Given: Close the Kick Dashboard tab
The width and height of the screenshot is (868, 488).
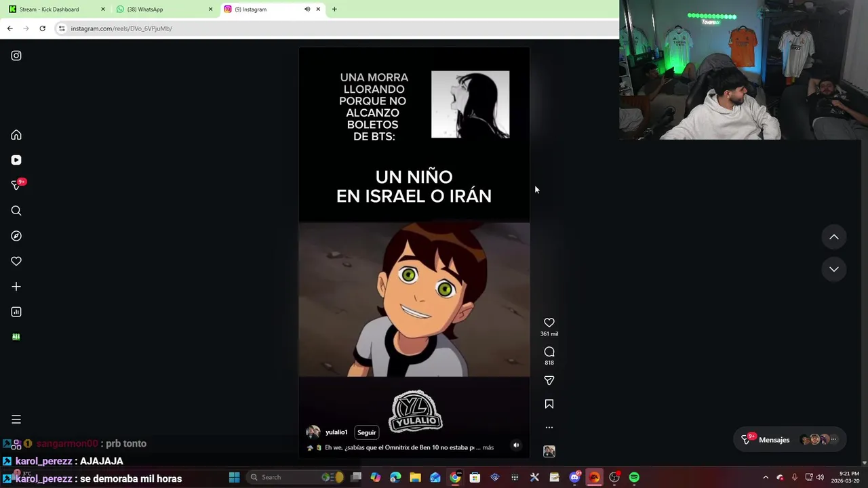Looking at the screenshot, I should [103, 9].
